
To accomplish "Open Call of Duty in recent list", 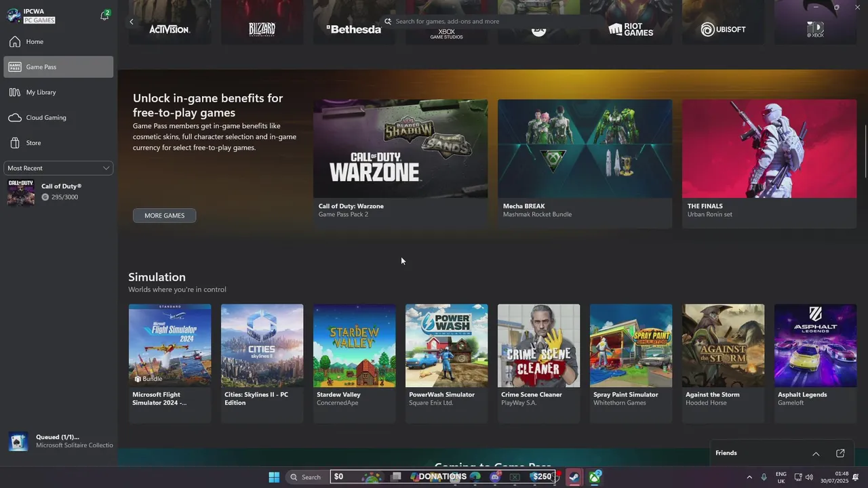I will pos(58,192).
